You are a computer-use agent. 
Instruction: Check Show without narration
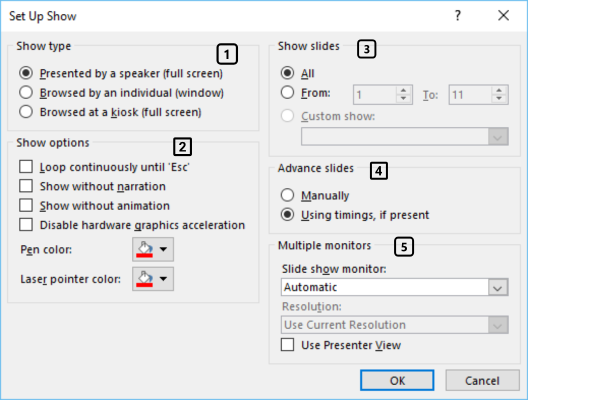[x=26, y=186]
